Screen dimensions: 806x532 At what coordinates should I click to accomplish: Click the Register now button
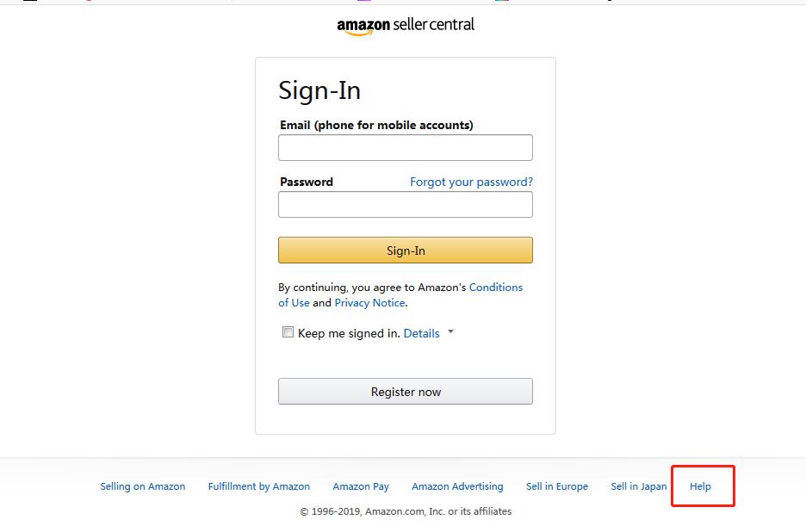[x=405, y=392]
